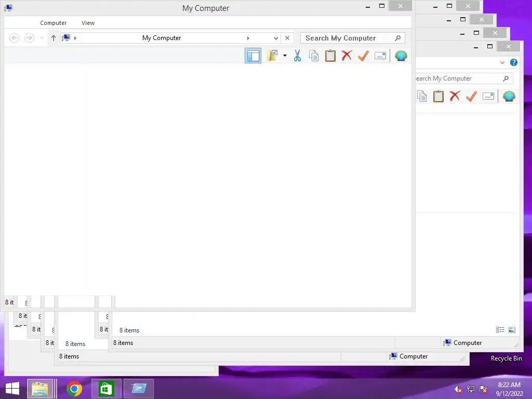This screenshot has height=399, width=532.
Task: Open the blue window app on taskbar
Action: pyautogui.click(x=139, y=389)
